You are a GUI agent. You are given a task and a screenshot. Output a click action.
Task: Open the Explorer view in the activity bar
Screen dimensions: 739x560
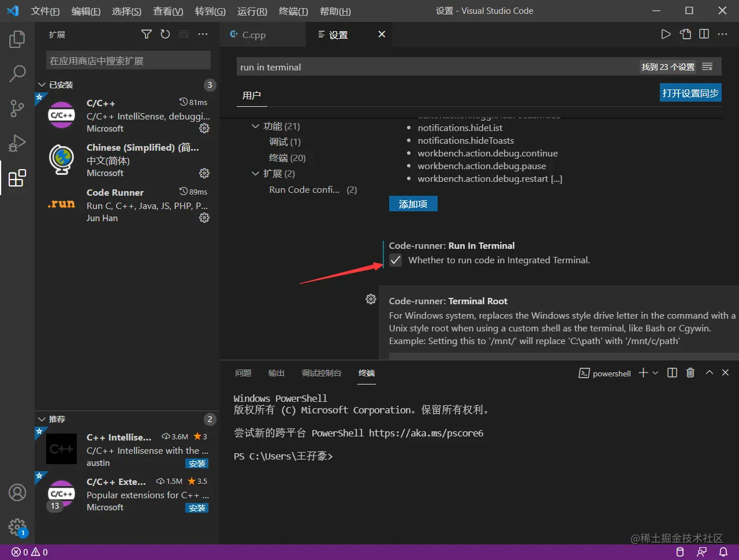click(17, 39)
